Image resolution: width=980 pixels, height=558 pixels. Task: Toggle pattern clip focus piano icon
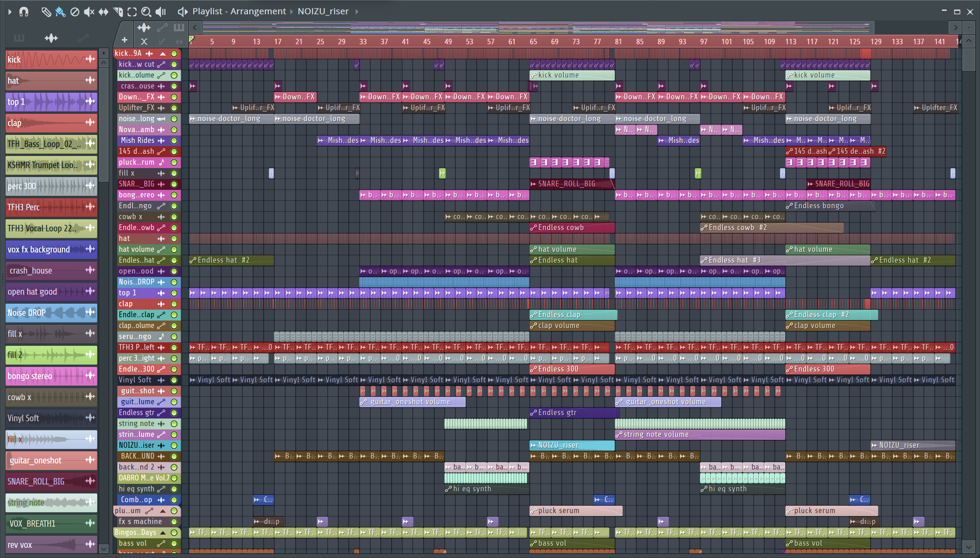click(x=179, y=28)
